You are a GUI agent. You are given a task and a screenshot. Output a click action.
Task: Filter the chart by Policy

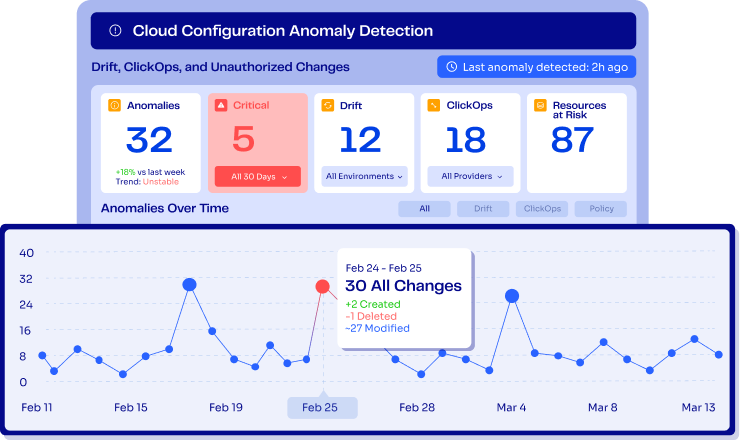tap(601, 209)
